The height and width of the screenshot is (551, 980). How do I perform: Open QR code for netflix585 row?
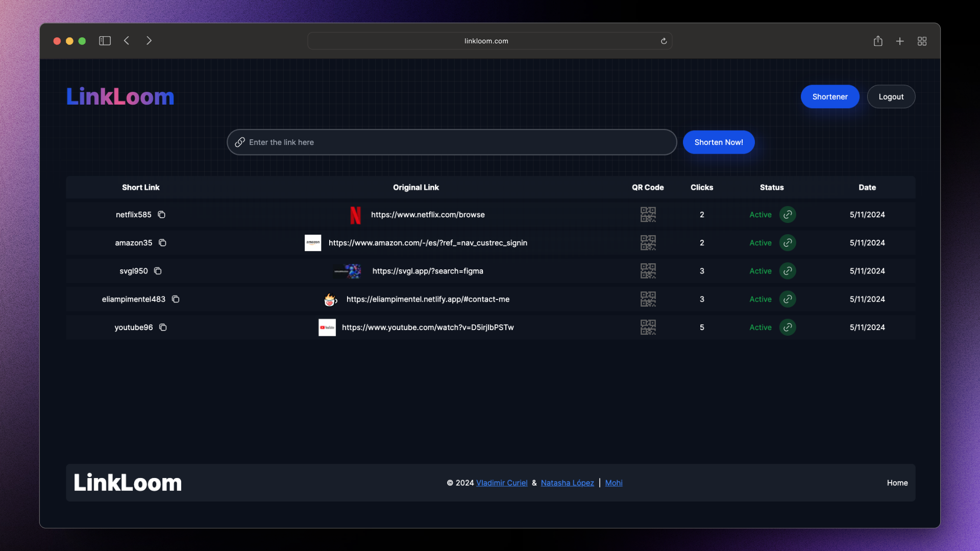pyautogui.click(x=648, y=214)
